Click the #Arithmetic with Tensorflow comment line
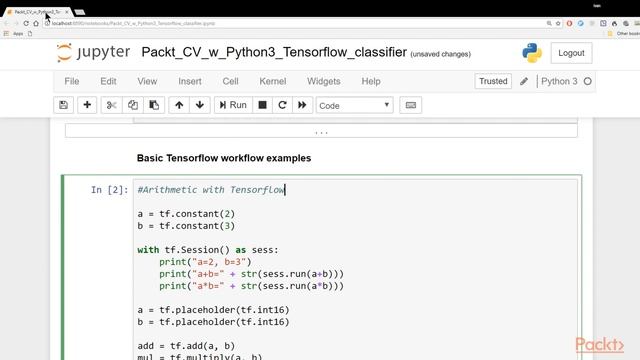The height and width of the screenshot is (360, 640). click(x=211, y=190)
